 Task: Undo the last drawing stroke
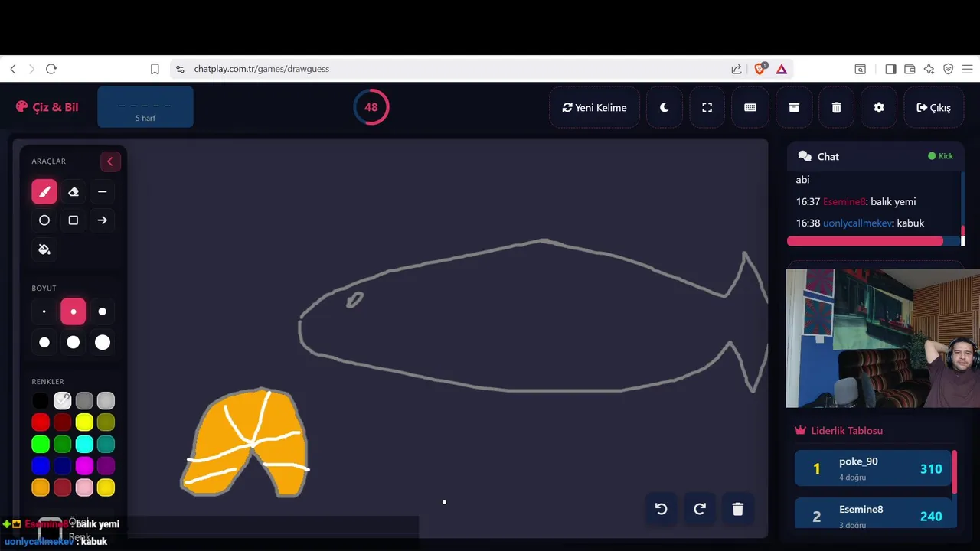(x=661, y=509)
